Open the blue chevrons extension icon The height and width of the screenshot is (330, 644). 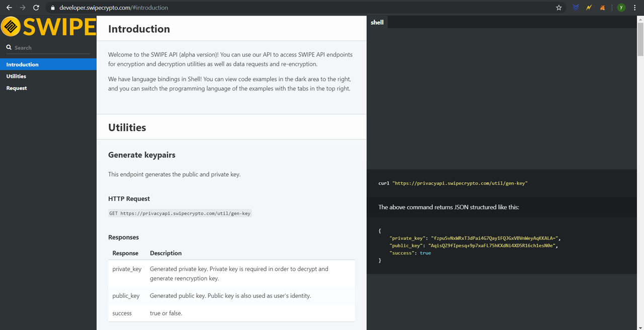click(x=576, y=8)
